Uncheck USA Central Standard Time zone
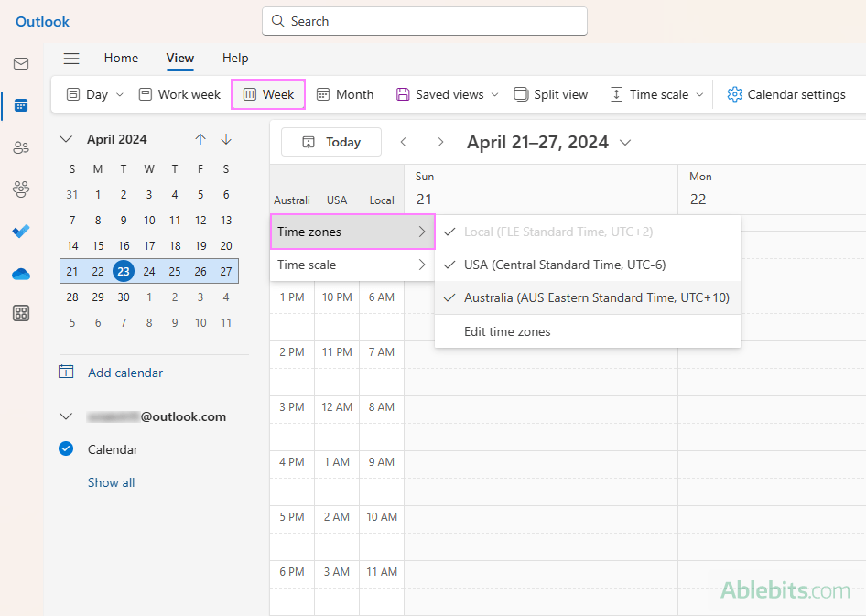This screenshot has width=866, height=616. click(588, 265)
